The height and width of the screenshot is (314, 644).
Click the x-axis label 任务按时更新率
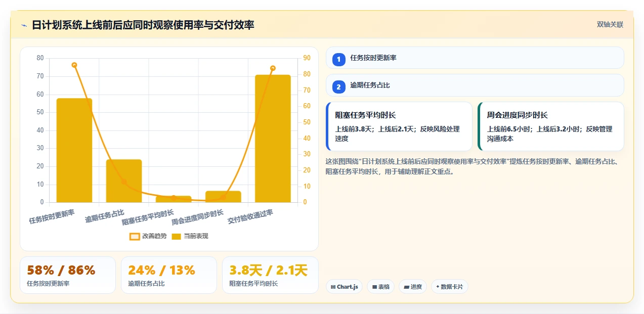tap(52, 216)
